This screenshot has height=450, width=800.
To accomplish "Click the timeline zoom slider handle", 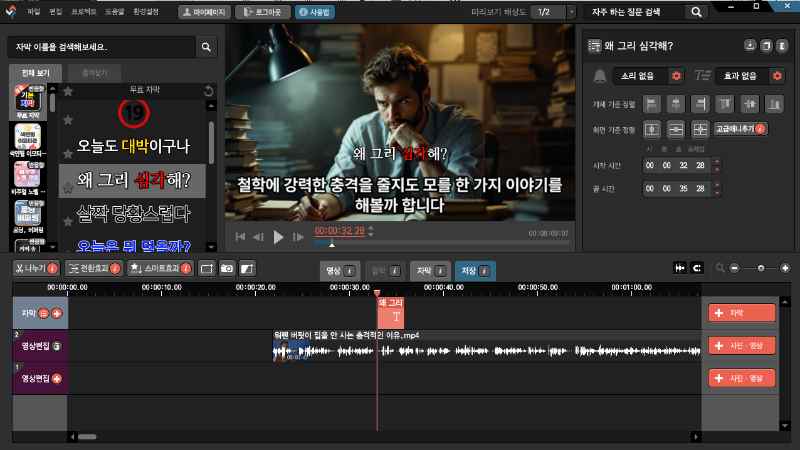I will click(761, 268).
